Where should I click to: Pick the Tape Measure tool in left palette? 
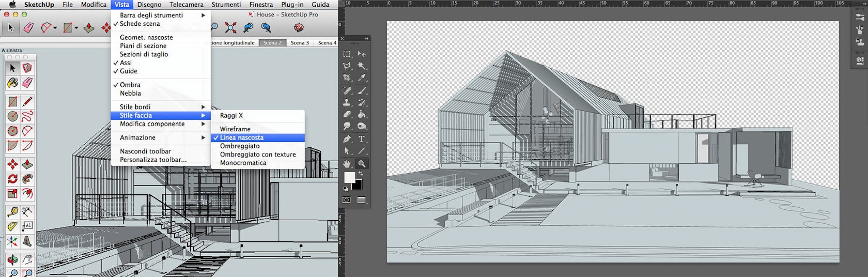(x=13, y=211)
